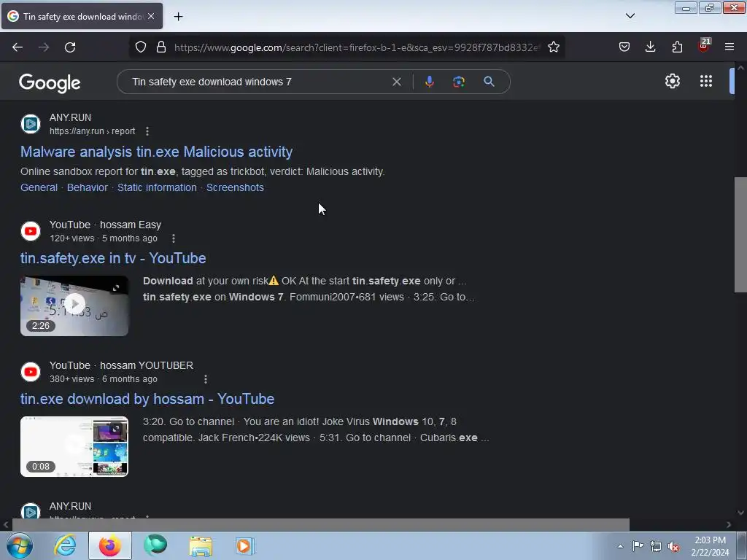
Task: Click the vertical page scrollbar thumb
Action: (740, 234)
